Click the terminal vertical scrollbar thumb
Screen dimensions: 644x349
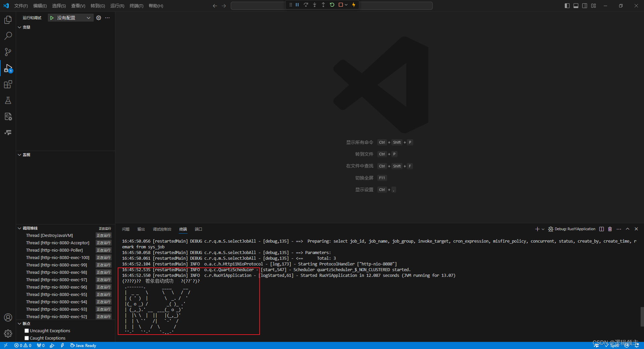click(642, 316)
